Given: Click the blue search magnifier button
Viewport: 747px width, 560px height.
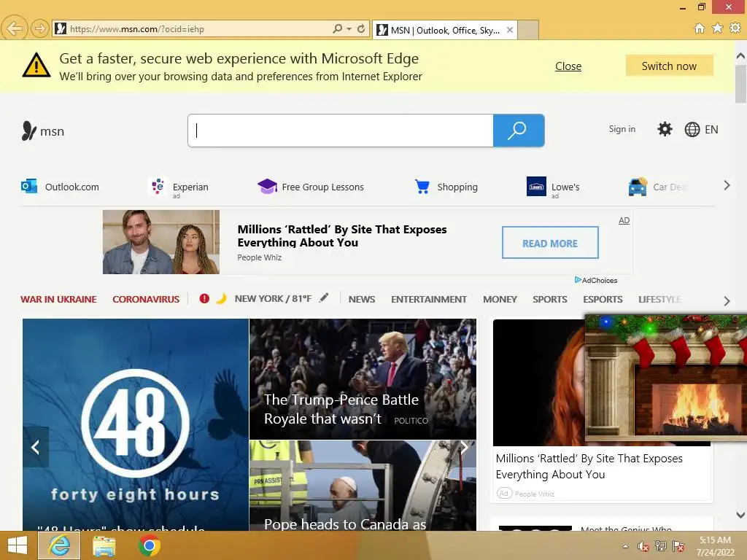Looking at the screenshot, I should point(519,131).
